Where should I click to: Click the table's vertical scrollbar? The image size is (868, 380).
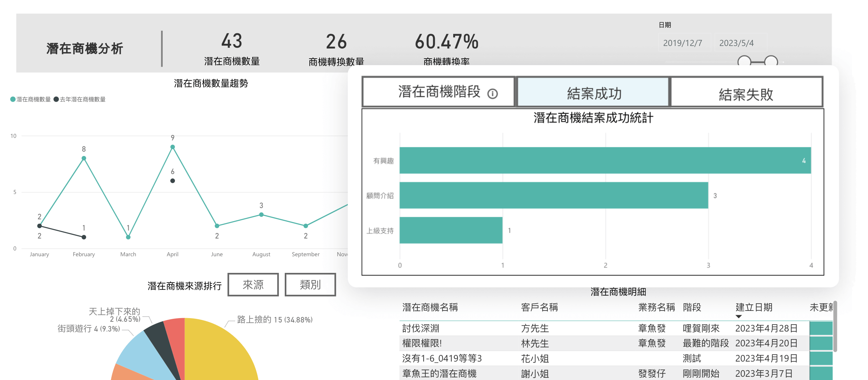tap(835, 326)
